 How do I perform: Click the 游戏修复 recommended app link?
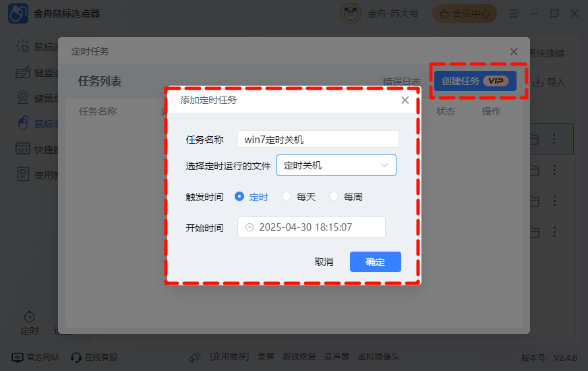[x=299, y=357]
